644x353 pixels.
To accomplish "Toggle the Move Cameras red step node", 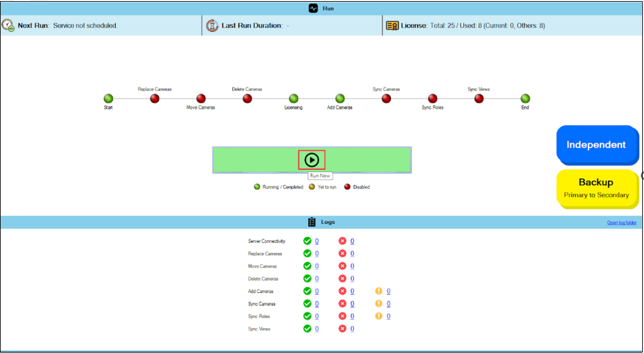I will tap(201, 99).
